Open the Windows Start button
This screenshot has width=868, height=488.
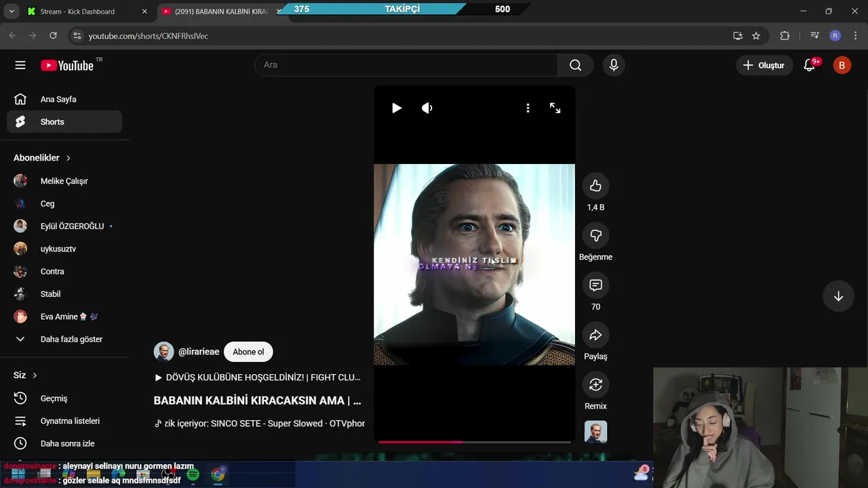click(x=18, y=474)
